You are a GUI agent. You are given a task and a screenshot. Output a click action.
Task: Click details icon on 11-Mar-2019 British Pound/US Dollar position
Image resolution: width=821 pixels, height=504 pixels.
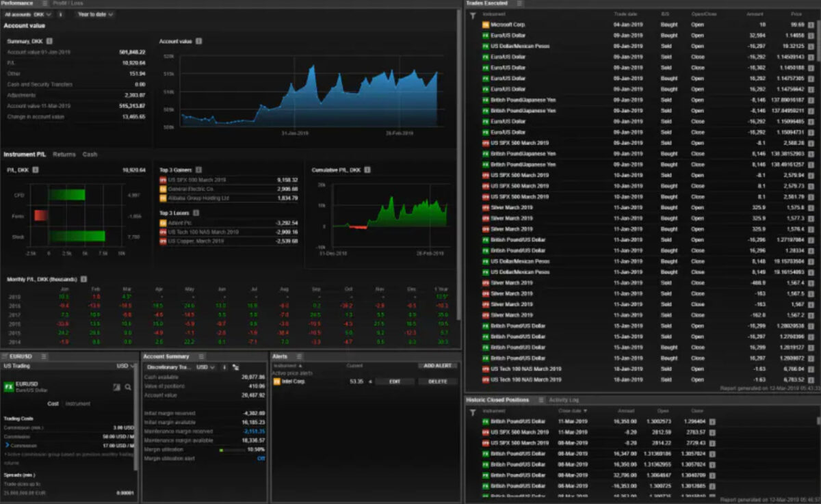pyautogui.click(x=712, y=421)
